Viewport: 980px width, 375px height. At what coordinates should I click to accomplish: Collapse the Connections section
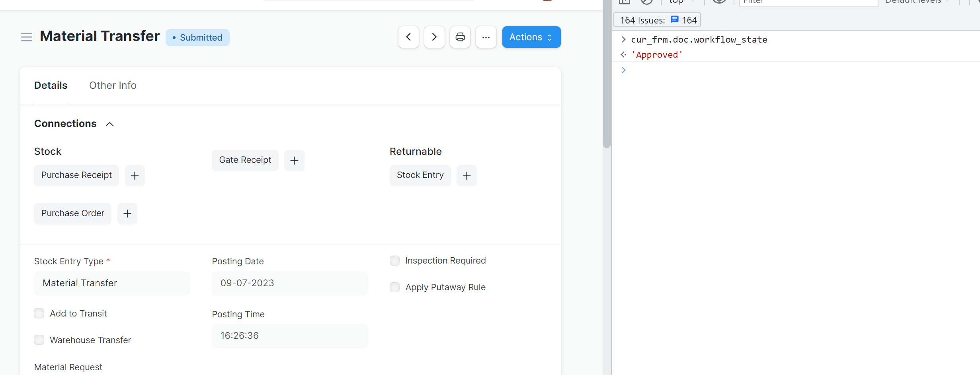click(109, 124)
